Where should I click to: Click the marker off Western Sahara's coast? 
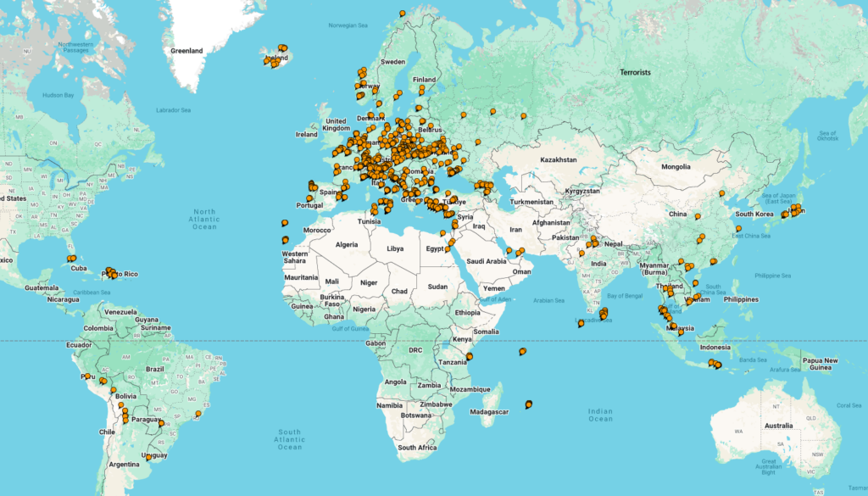pos(285,240)
